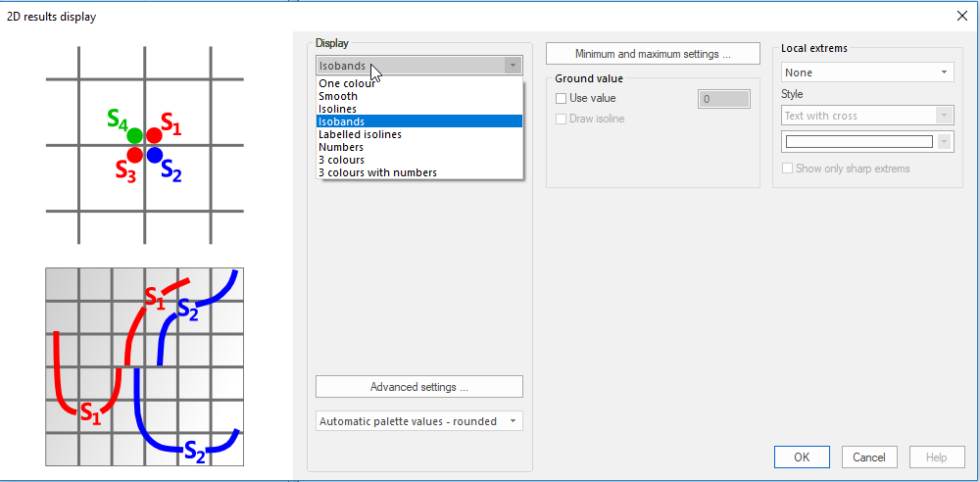Click the Local extrems colour swatch
This screenshot has height=482, width=980.
pyautogui.click(x=858, y=142)
